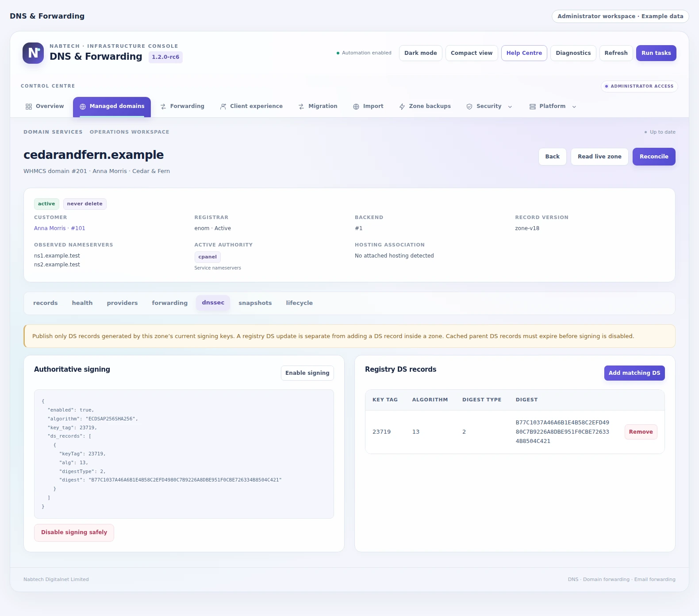Click the version badge 1.2.0-rc6
The width and height of the screenshot is (699, 616).
(165, 57)
